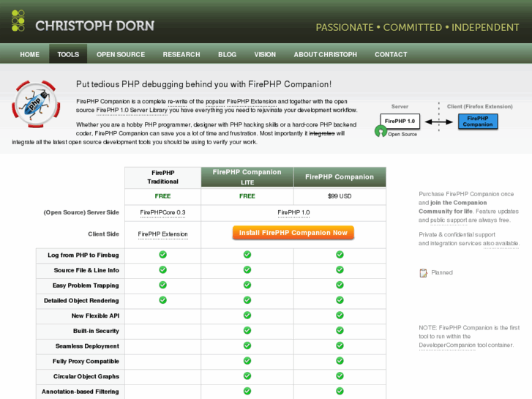Open the FirePHP 1.0 table link
The width and height of the screenshot is (532, 399).
coord(293,212)
